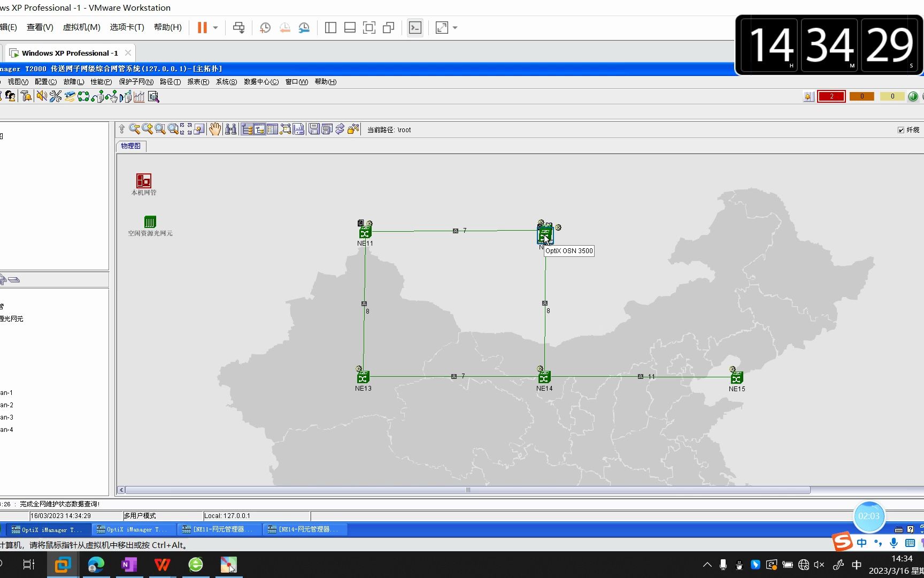Open the 路径(T) menu
The width and height of the screenshot is (924, 578).
click(x=170, y=82)
